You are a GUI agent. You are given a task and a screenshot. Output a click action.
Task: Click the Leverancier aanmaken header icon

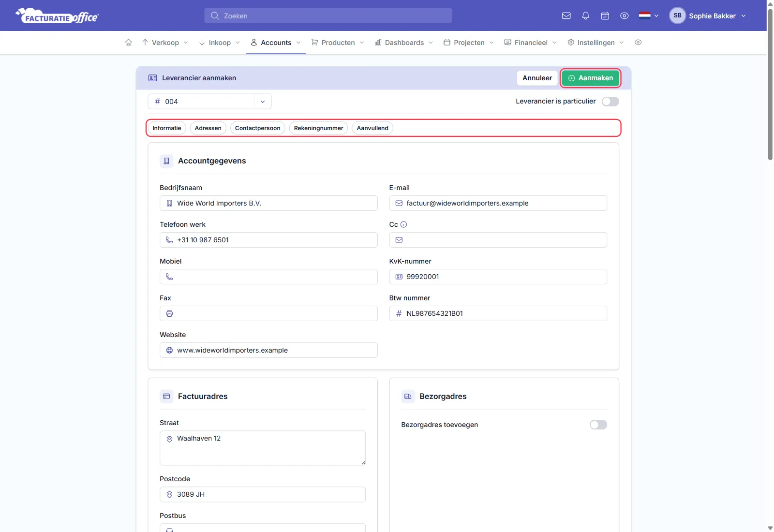[153, 78]
